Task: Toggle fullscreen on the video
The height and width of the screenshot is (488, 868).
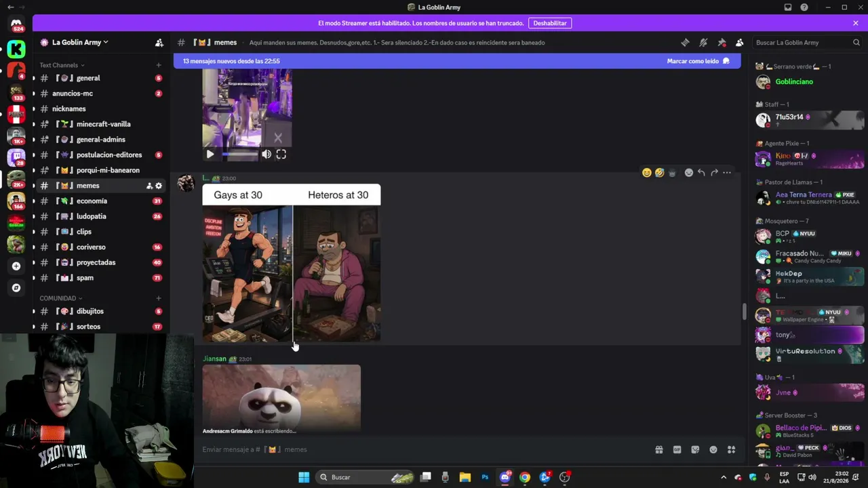Action: (281, 155)
